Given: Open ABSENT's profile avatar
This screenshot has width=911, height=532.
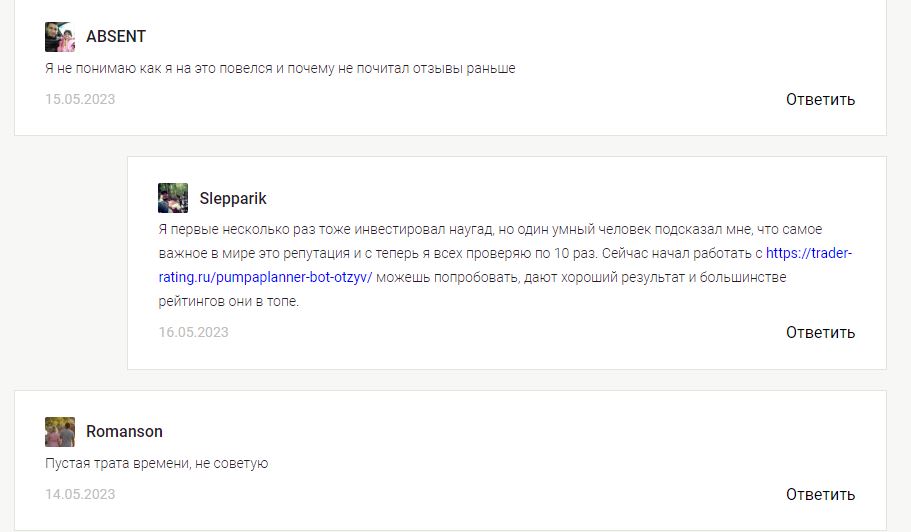Looking at the screenshot, I should click(60, 37).
